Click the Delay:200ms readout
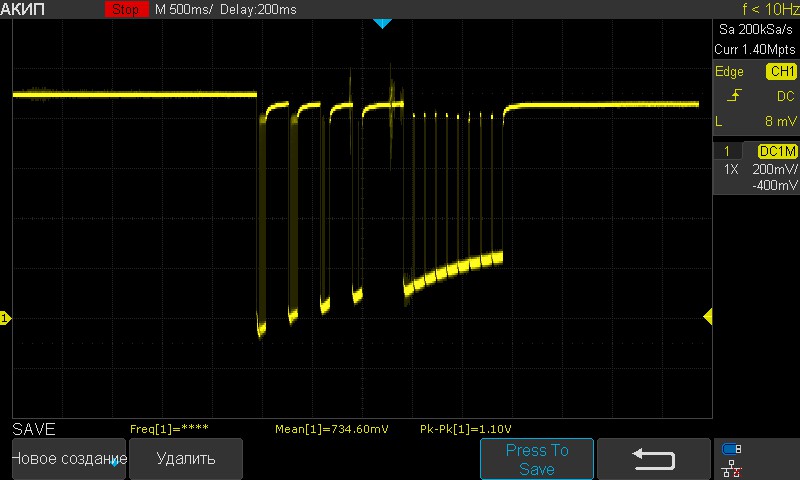Screen dimensions: 800x480 (x=258, y=9)
